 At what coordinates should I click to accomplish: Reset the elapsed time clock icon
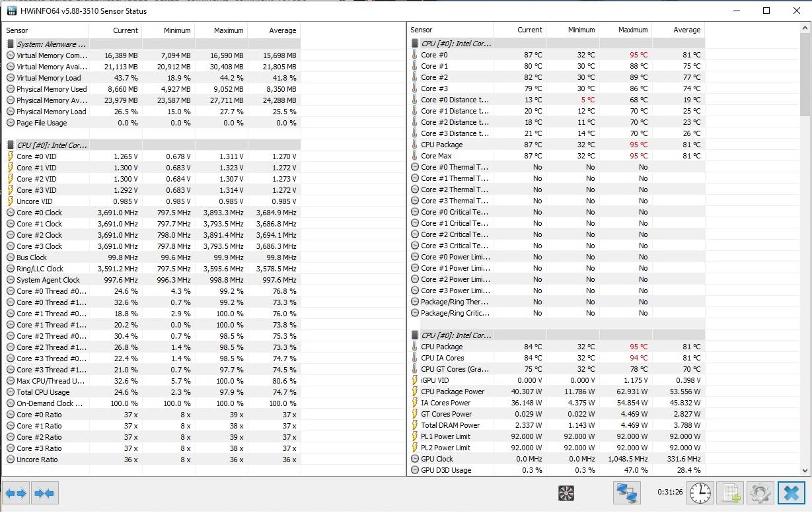click(x=700, y=493)
